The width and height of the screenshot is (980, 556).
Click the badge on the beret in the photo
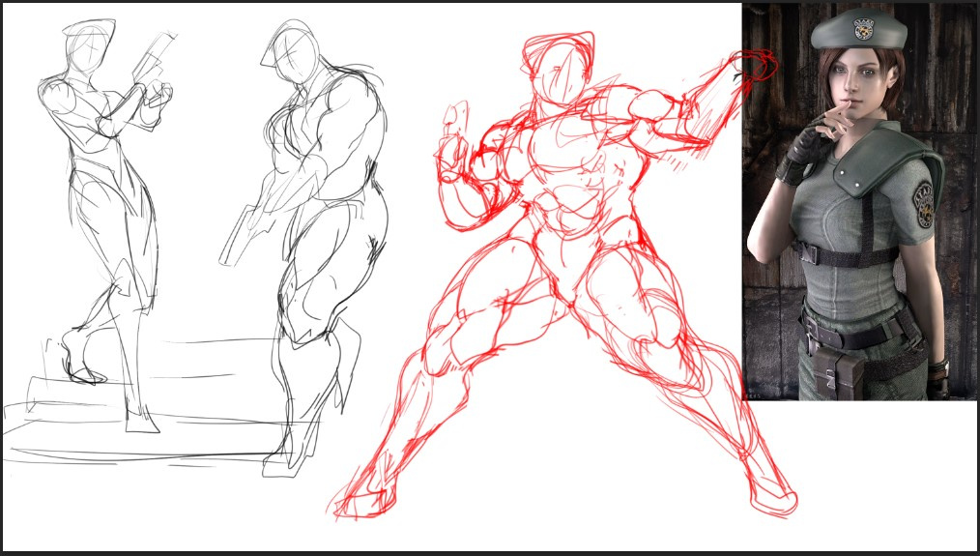click(x=862, y=29)
